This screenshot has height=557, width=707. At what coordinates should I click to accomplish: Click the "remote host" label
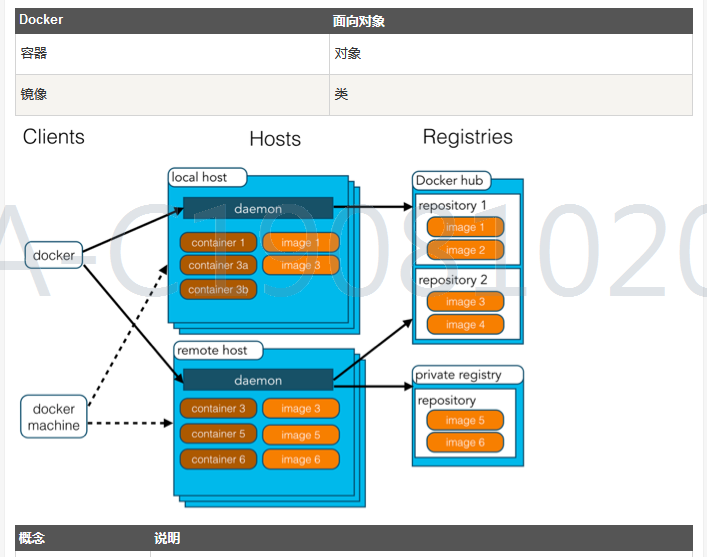[218, 350]
